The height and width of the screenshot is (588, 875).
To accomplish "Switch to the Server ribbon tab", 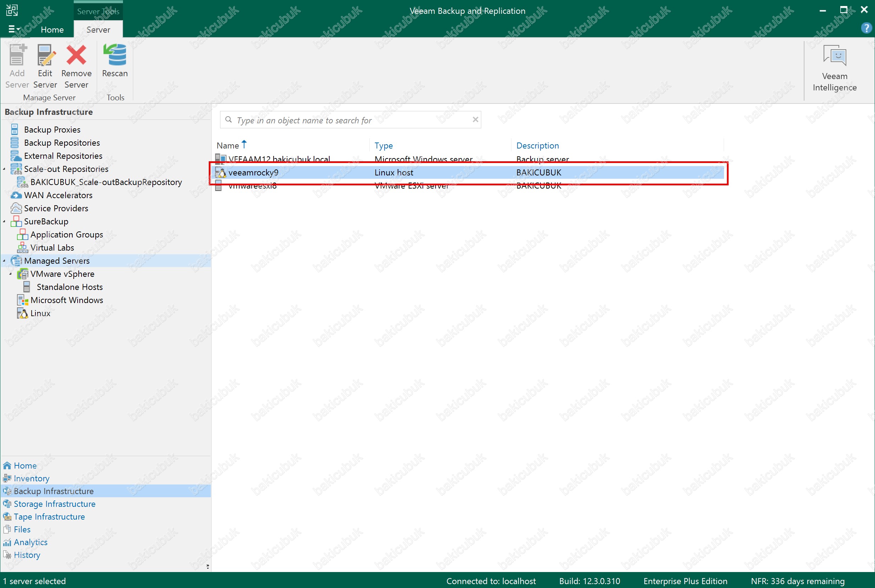I will pyautogui.click(x=98, y=30).
